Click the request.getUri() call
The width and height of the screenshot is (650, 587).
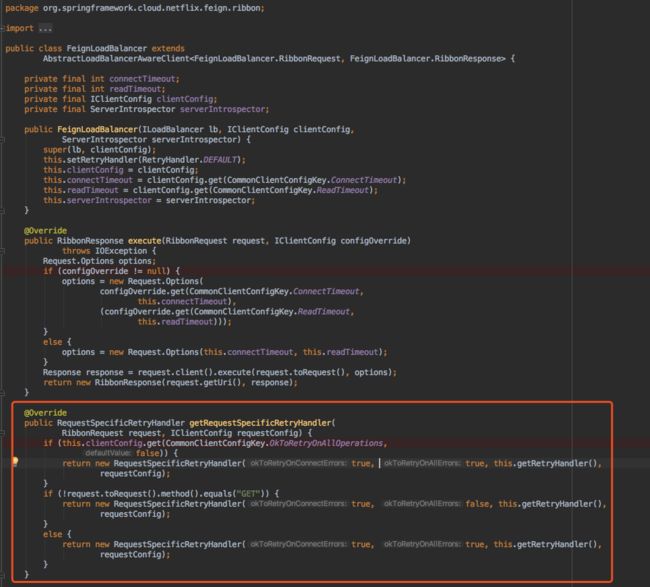(203, 383)
